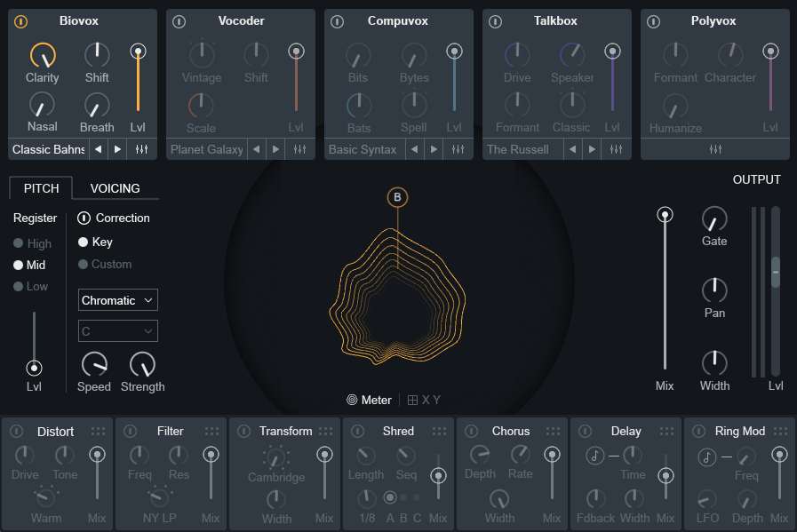Go to previous Vocoder preset
This screenshot has height=532, width=797.
256,149
